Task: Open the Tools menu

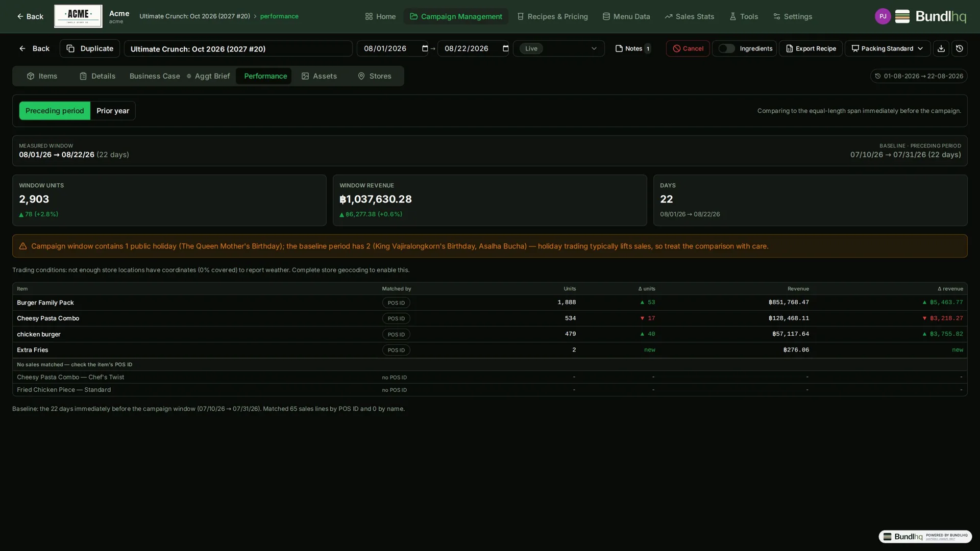Action: coord(743,16)
